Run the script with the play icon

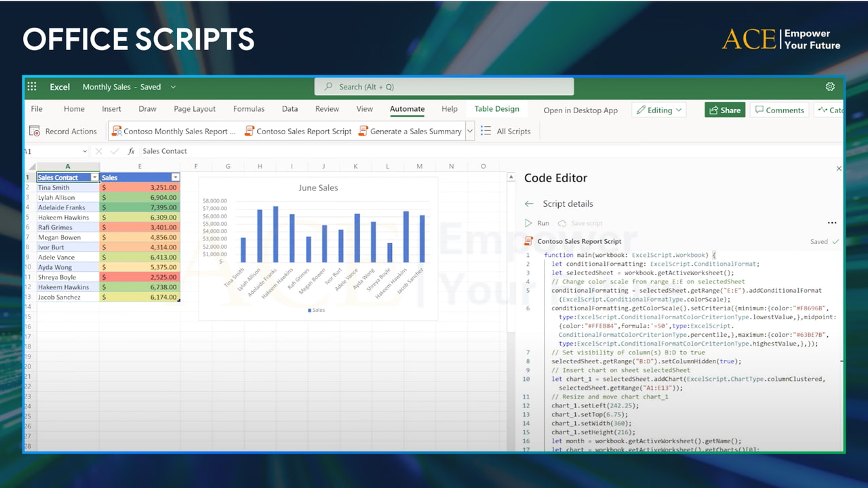click(529, 223)
